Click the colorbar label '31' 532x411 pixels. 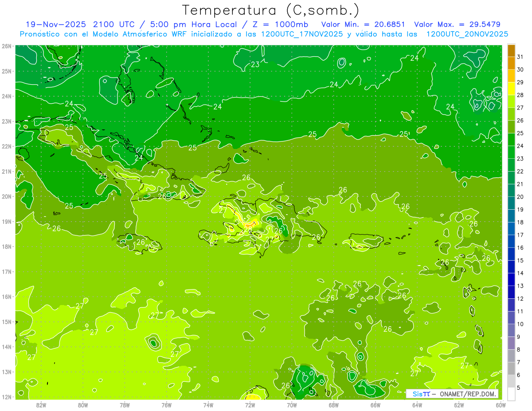tap(520, 57)
